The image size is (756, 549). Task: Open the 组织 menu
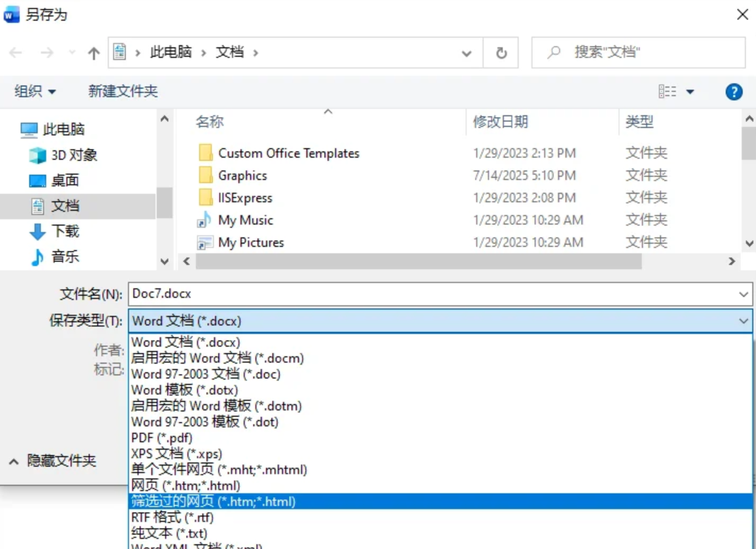[x=35, y=91]
